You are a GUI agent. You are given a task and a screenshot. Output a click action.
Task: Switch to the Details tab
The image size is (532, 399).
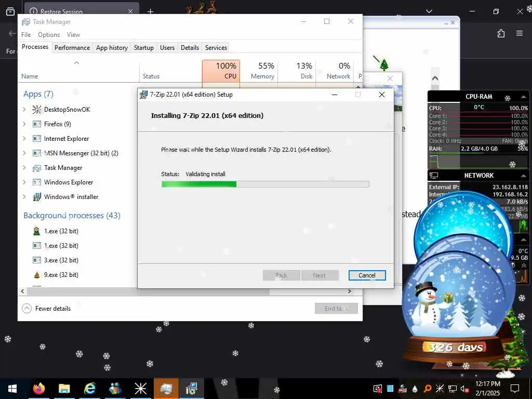click(x=190, y=47)
